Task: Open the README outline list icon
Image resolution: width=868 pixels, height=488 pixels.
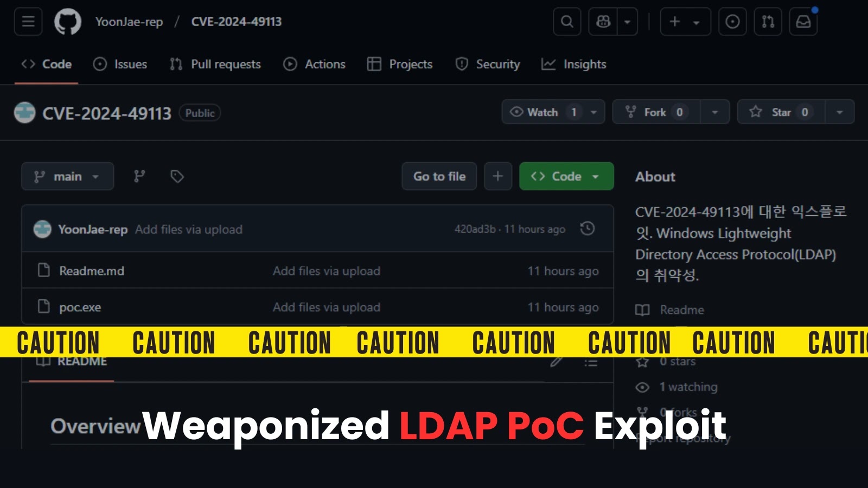Action: click(590, 362)
